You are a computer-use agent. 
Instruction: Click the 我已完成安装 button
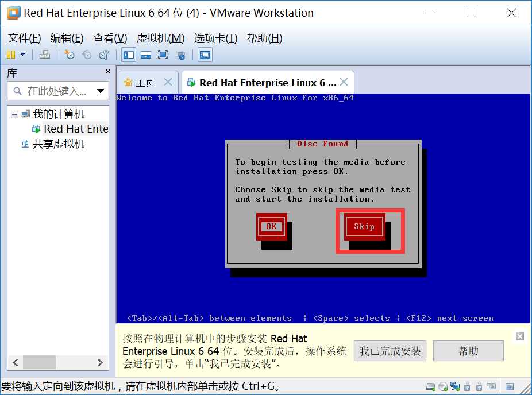pos(390,351)
